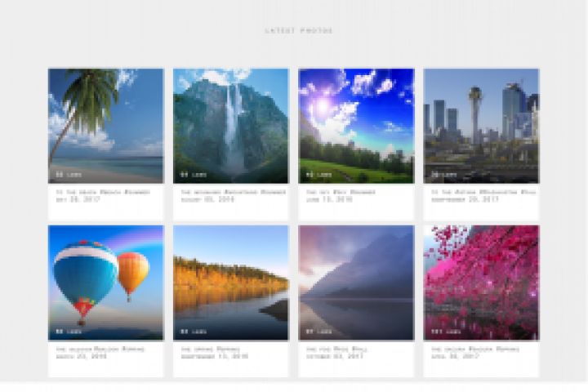Open the misty mountain lake photo
Viewport: 588px width, 392px height.
pos(356,283)
